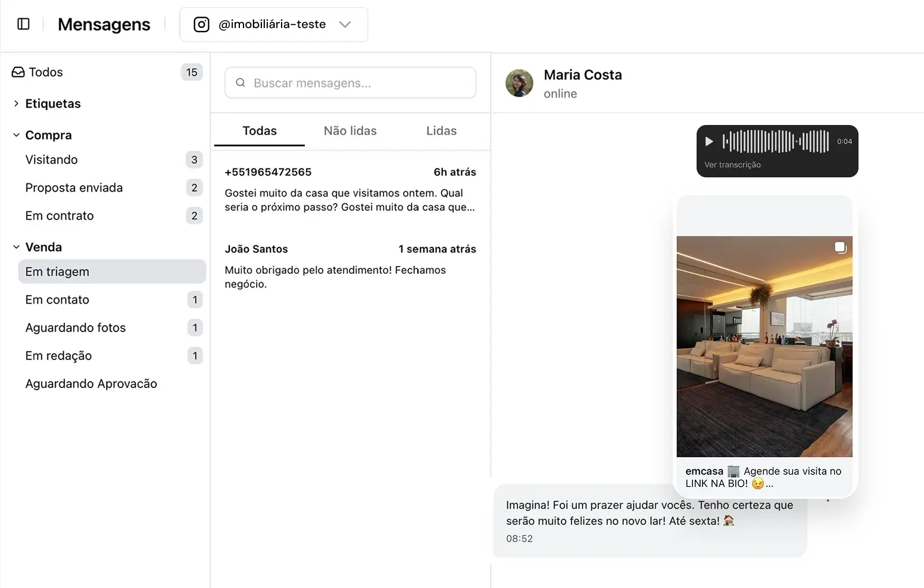Click the inbox icon next to Todos
The width and height of the screenshot is (924, 588).
tap(17, 71)
